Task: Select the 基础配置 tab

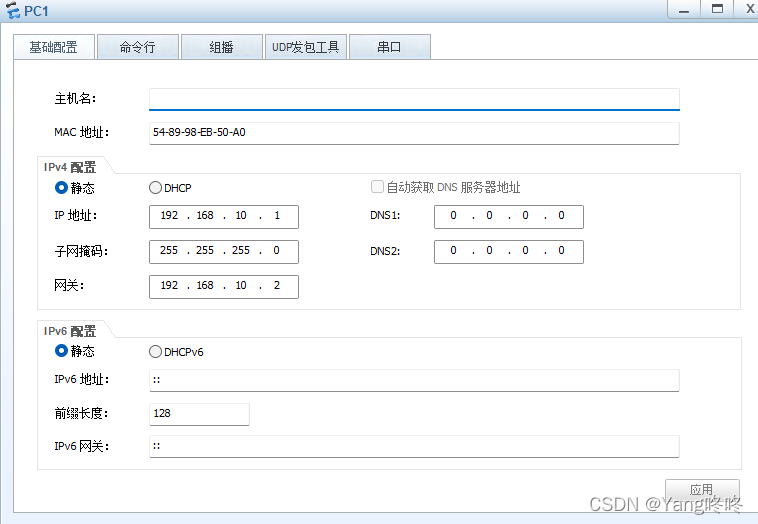Action: 53,47
